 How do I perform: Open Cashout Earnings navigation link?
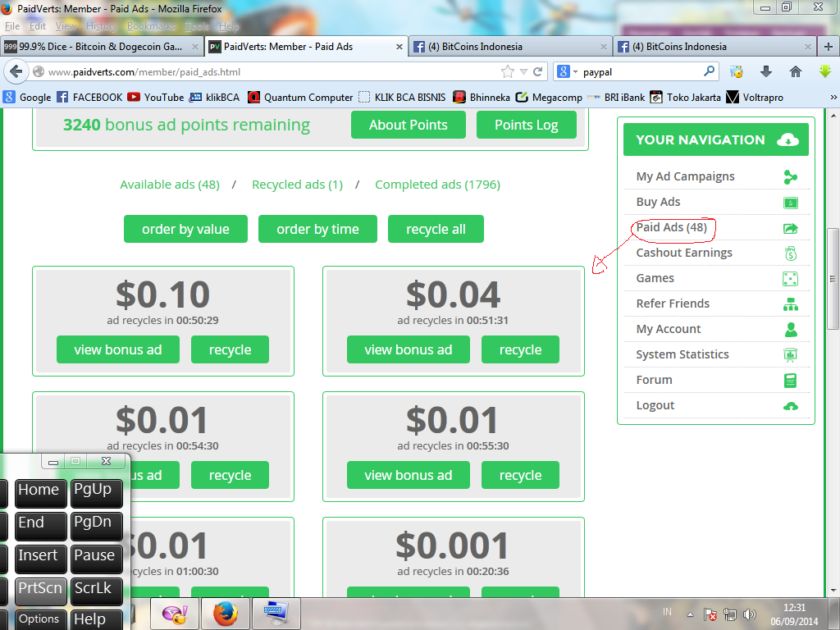[x=684, y=253]
